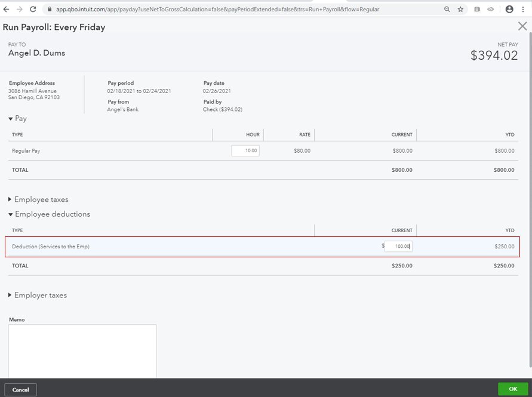Image resolution: width=532 pixels, height=397 pixels.
Task: Close the Run Payroll dialog with X
Action: 522,26
